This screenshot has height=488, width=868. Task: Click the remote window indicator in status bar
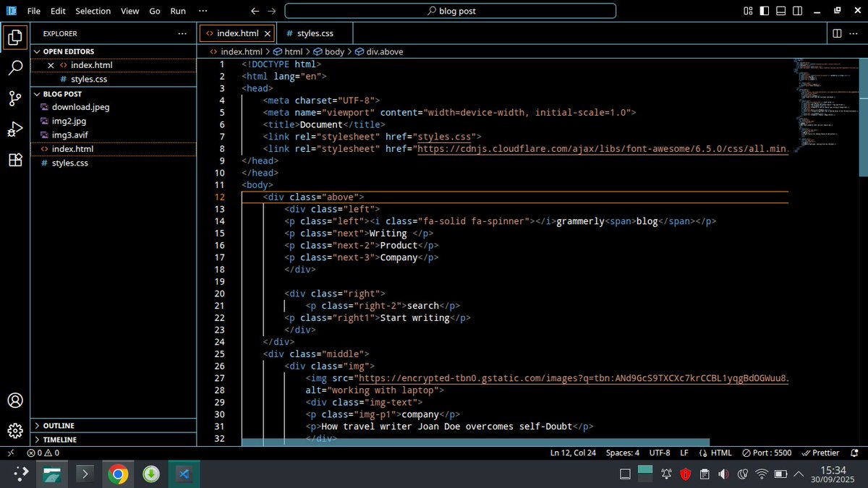pyautogui.click(x=10, y=453)
